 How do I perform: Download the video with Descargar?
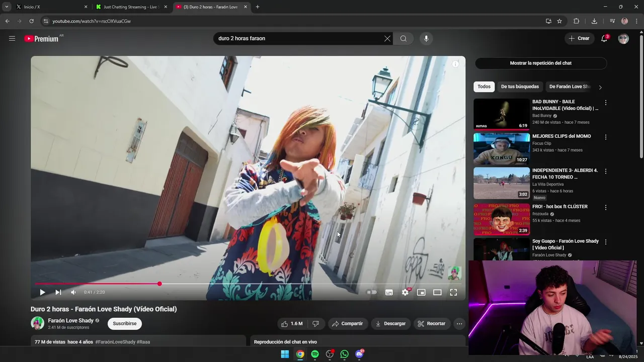tap(390, 324)
